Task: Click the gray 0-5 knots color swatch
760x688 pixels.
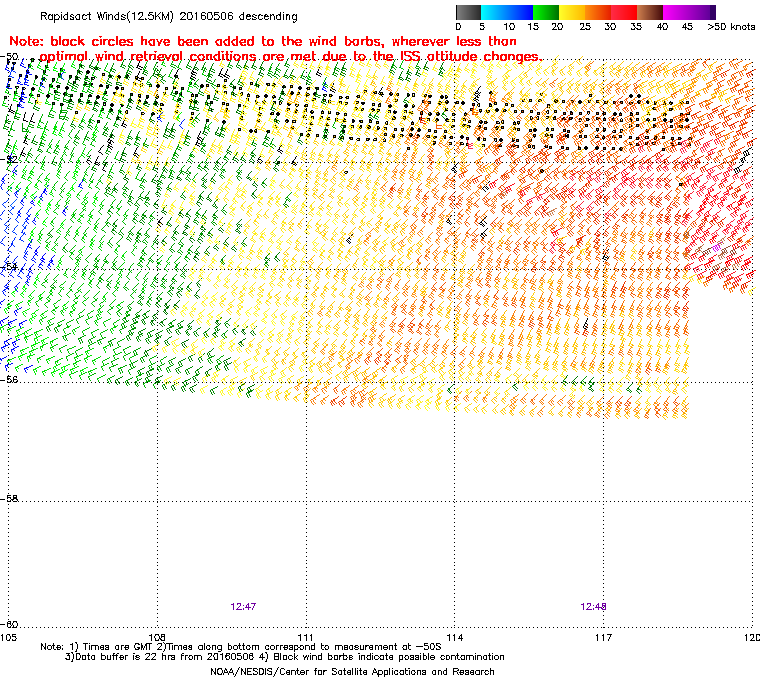Action: (468, 12)
